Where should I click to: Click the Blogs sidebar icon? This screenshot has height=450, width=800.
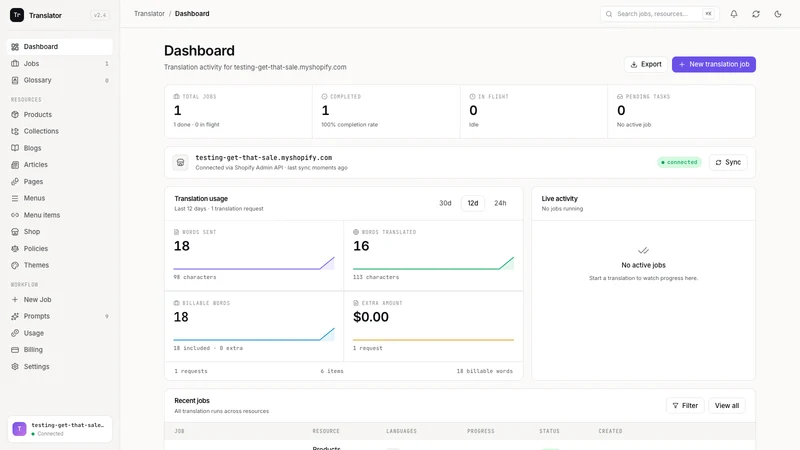[x=15, y=148]
